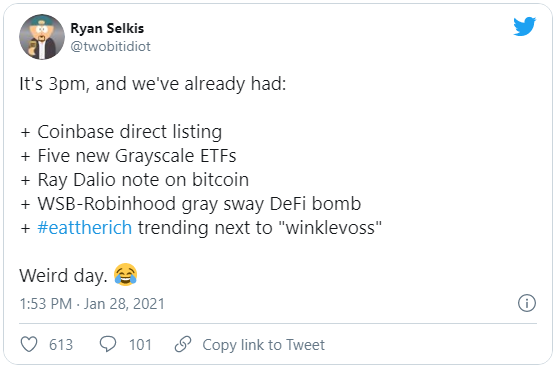Open the circled info icon
556x368 pixels.
coord(527,303)
